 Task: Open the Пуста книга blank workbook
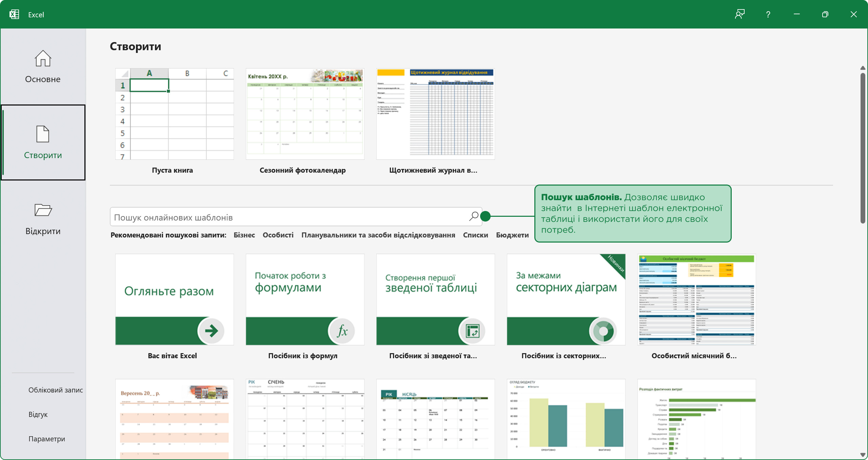click(x=174, y=114)
